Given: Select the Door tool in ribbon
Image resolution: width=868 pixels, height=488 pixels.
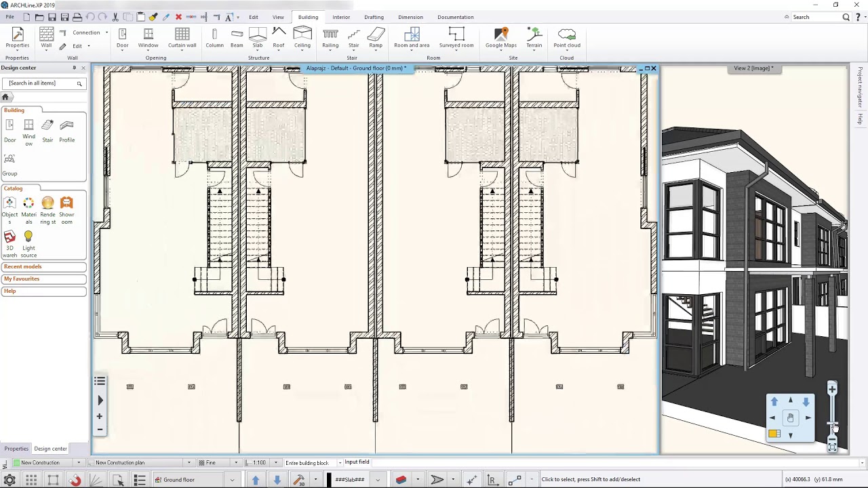Looking at the screenshot, I should pos(122,37).
